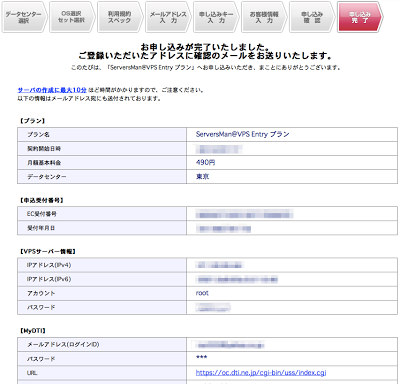Click the 490円 price value
The height and width of the screenshot is (384, 400).
pos(205,162)
